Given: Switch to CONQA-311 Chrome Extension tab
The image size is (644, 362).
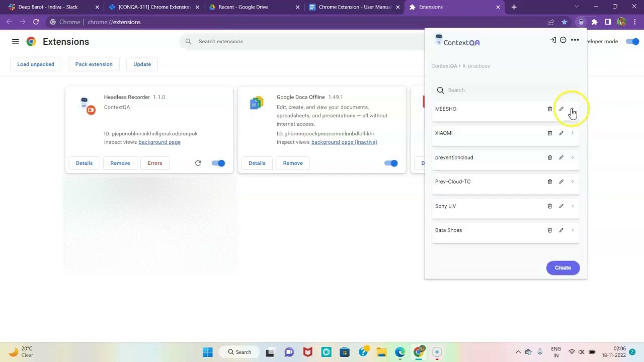Looking at the screenshot, I should (153, 7).
